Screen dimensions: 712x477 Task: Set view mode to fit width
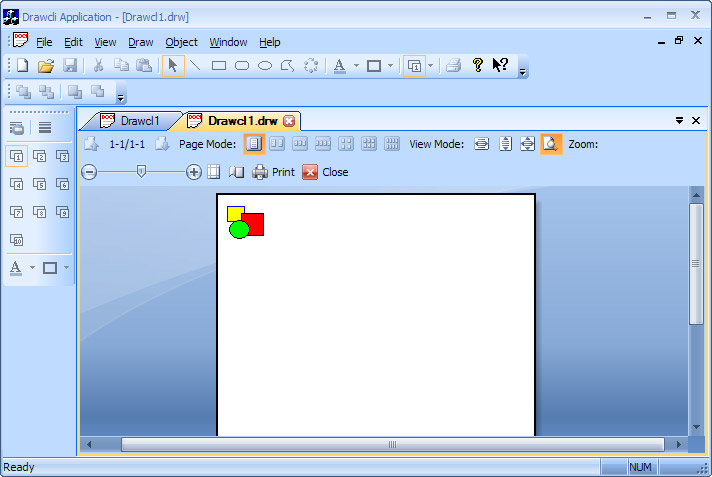coord(481,144)
